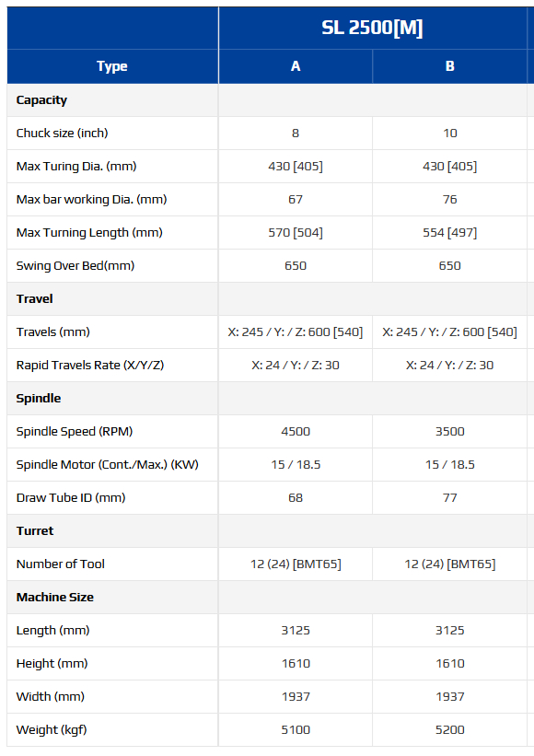This screenshot has width=534, height=756.
Task: Select the value 570 [504]
Action: (x=296, y=233)
